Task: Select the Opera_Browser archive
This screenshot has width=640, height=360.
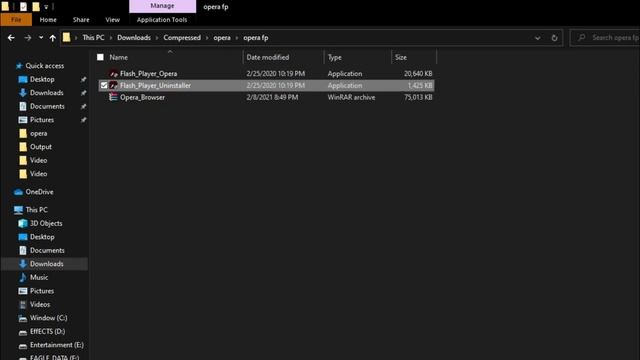Action: (142, 97)
